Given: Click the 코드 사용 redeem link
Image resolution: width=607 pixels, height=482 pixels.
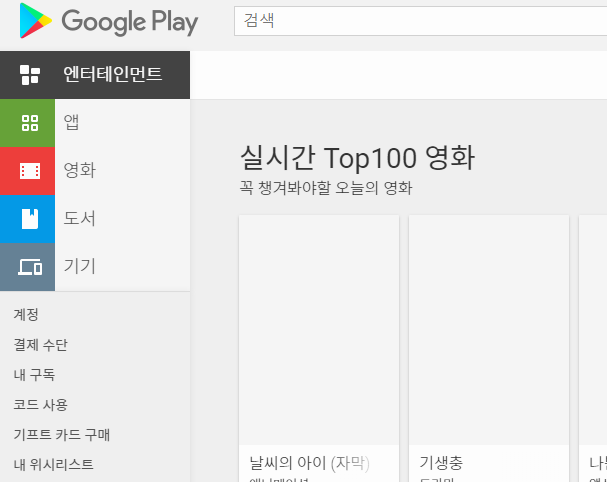Looking at the screenshot, I should tap(41, 405).
